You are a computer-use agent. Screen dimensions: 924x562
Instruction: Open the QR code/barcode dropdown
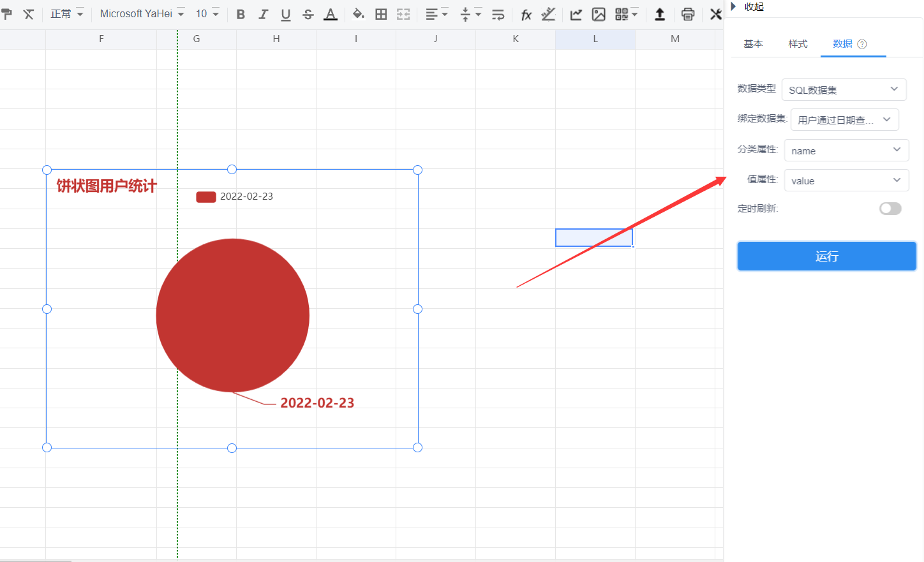tap(627, 14)
